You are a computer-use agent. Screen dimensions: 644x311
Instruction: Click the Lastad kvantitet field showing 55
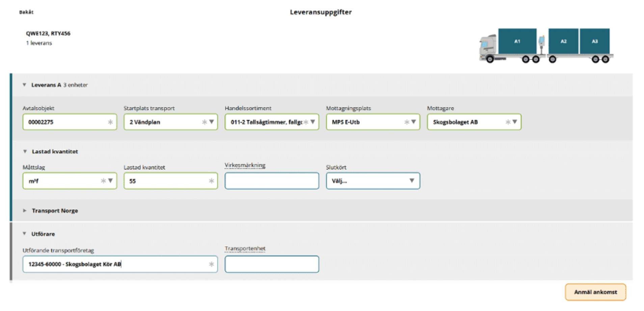(170, 181)
